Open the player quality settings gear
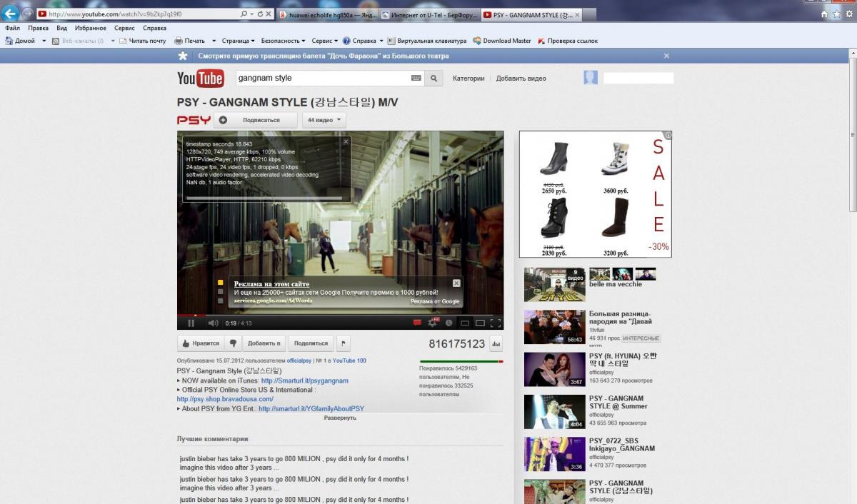857x504 pixels. [432, 323]
